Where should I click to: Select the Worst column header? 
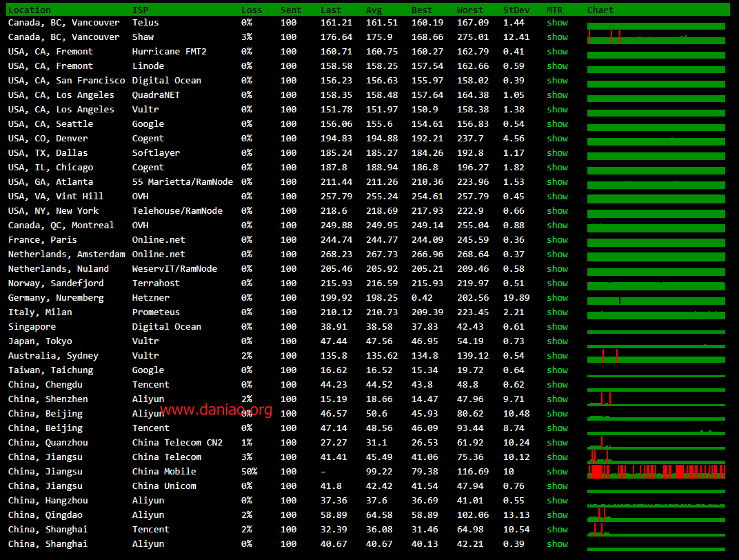[470, 10]
